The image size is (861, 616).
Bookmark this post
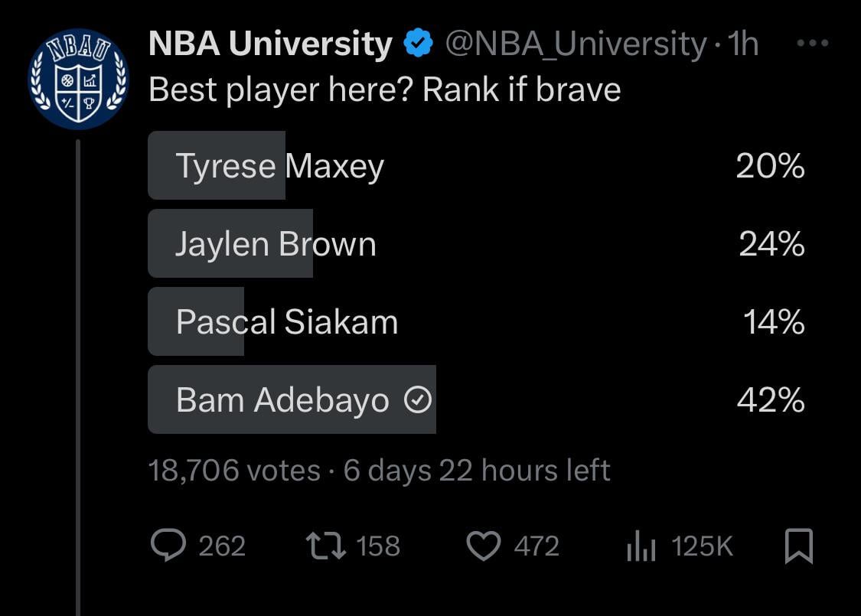(x=800, y=546)
